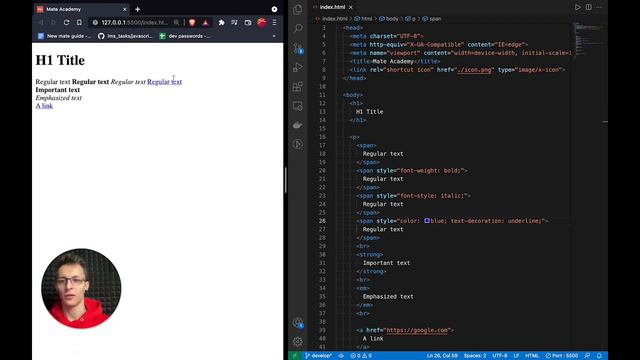This screenshot has width=640, height=360.
Task: Open Run and Debug view
Action: pos(298,67)
